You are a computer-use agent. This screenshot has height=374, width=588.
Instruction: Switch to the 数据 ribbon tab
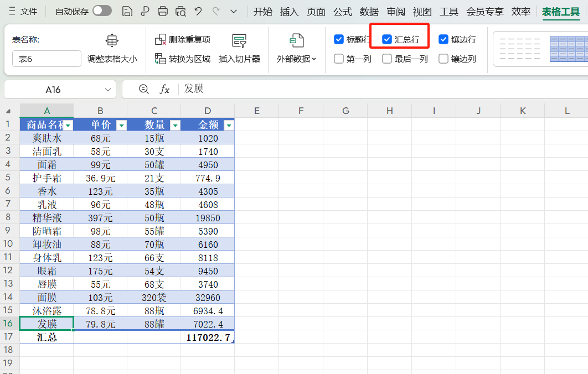369,11
